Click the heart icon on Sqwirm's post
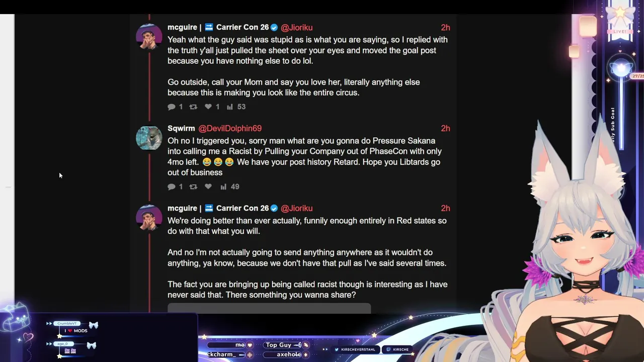 pyautogui.click(x=208, y=187)
